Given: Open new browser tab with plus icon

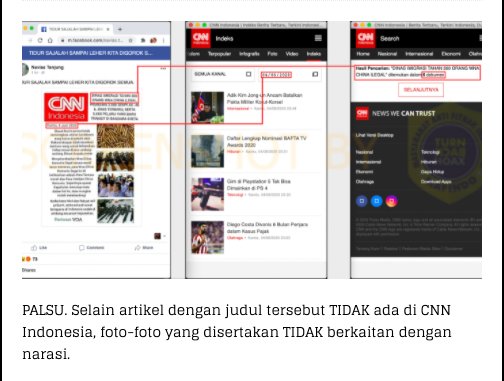Looking at the screenshot, I should click(x=120, y=29).
